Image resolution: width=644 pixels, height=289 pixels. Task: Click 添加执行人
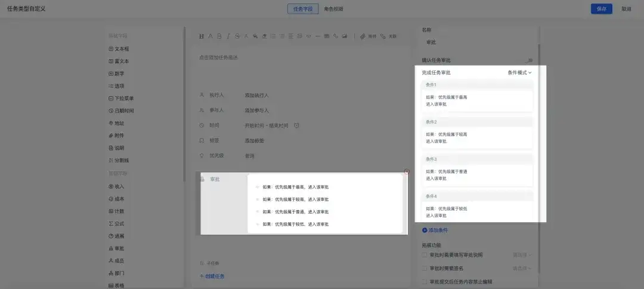coord(256,96)
